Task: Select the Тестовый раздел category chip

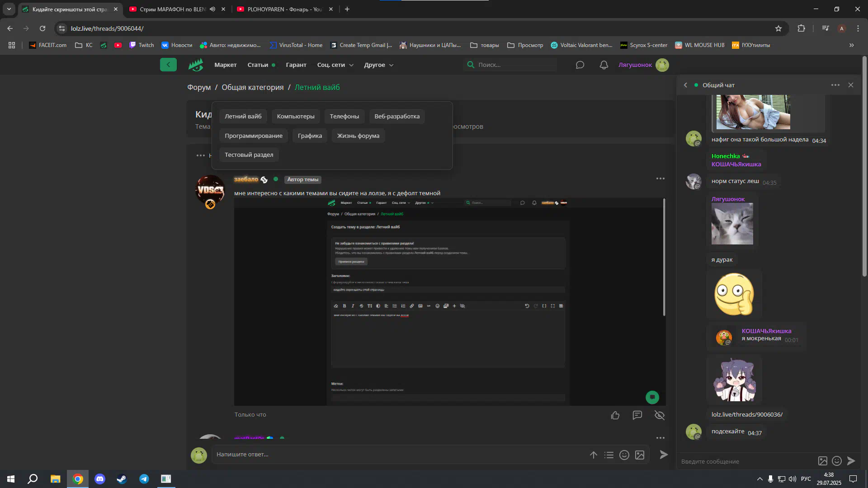Action: [249, 155]
